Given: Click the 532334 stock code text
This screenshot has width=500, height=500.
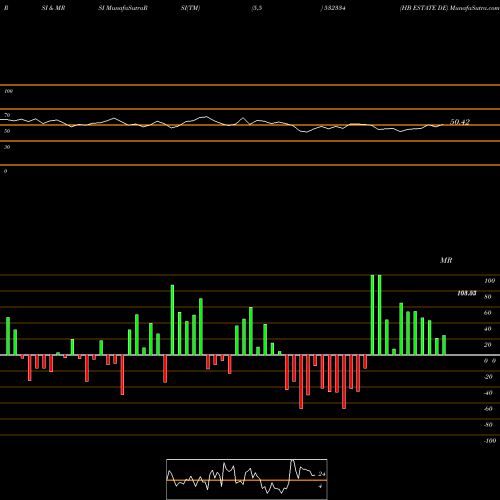Looking at the screenshot, I should point(335,8).
